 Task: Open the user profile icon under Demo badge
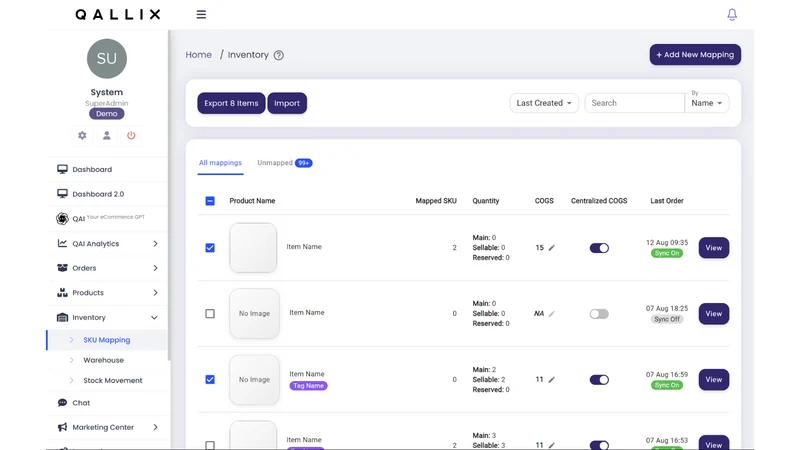click(x=107, y=135)
